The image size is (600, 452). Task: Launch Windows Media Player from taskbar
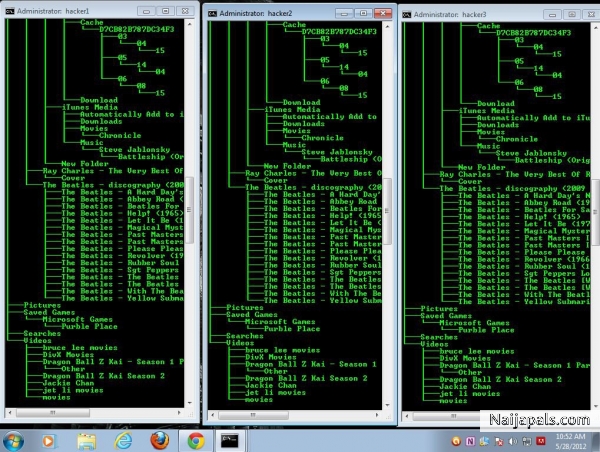[x=49, y=441]
